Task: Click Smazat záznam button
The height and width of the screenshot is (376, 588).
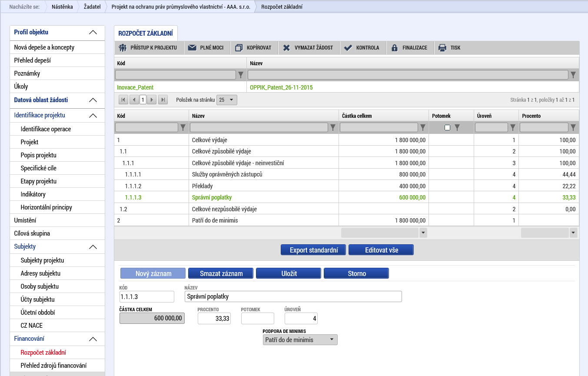Action: coord(221,273)
